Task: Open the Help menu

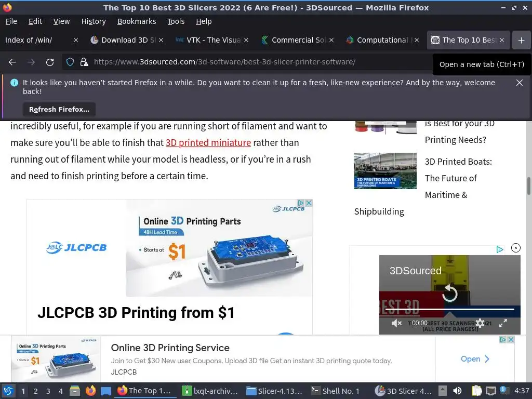Action: click(204, 21)
